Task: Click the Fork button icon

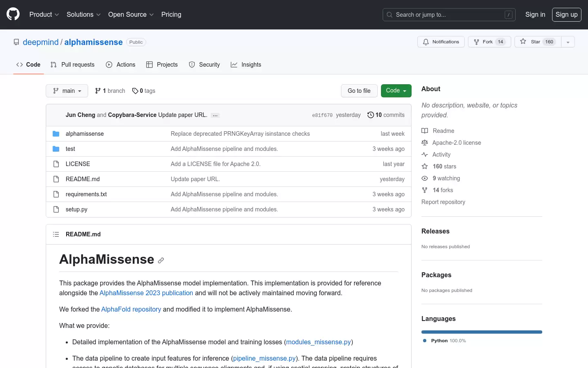Action: (x=477, y=42)
